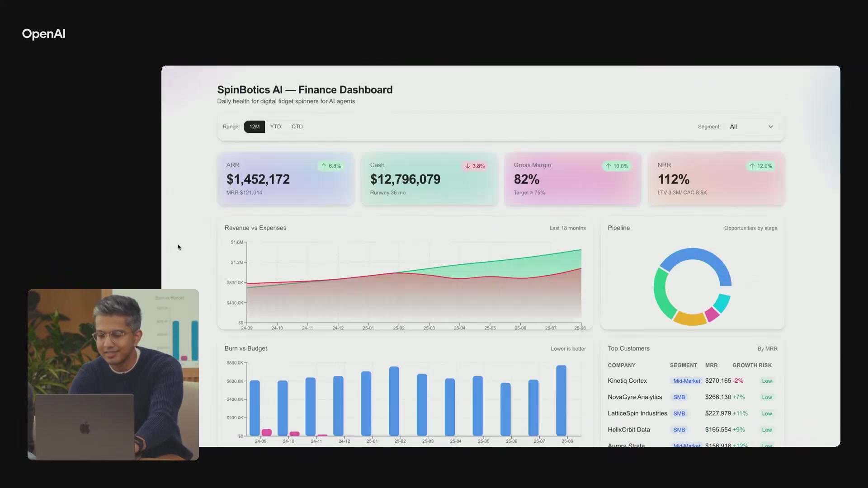Image resolution: width=868 pixels, height=488 pixels.
Task: Select the COMPANY column header
Action: pos(622,365)
